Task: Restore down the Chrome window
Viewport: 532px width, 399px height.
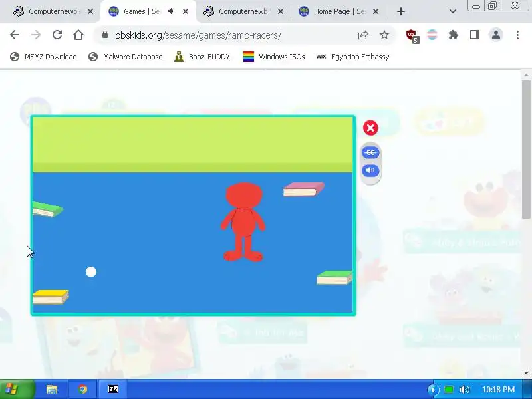Action: tap(492, 6)
